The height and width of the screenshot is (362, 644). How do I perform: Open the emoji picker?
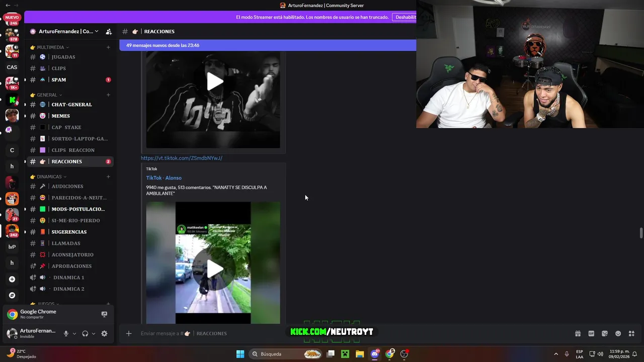pos(618,333)
